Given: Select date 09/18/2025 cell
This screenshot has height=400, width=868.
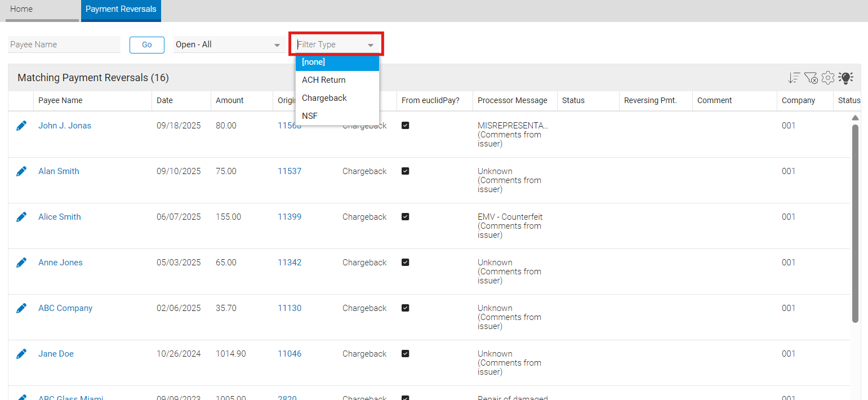Looking at the screenshot, I should pyautogui.click(x=179, y=126).
